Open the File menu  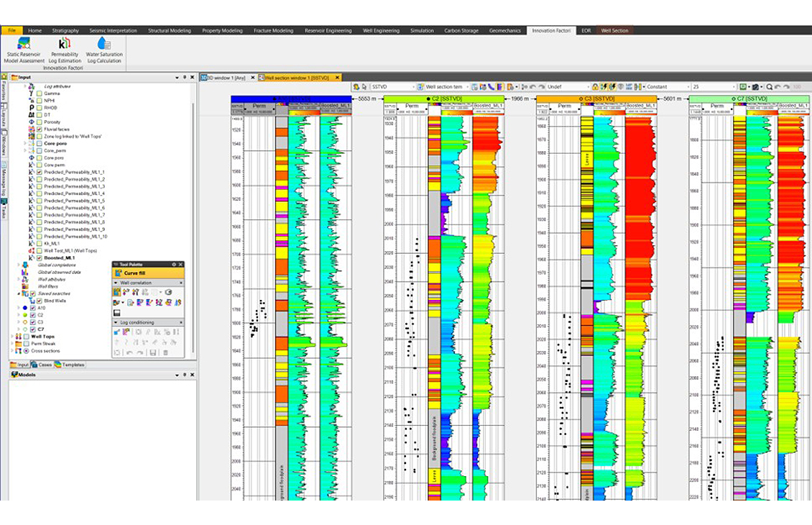[11, 30]
